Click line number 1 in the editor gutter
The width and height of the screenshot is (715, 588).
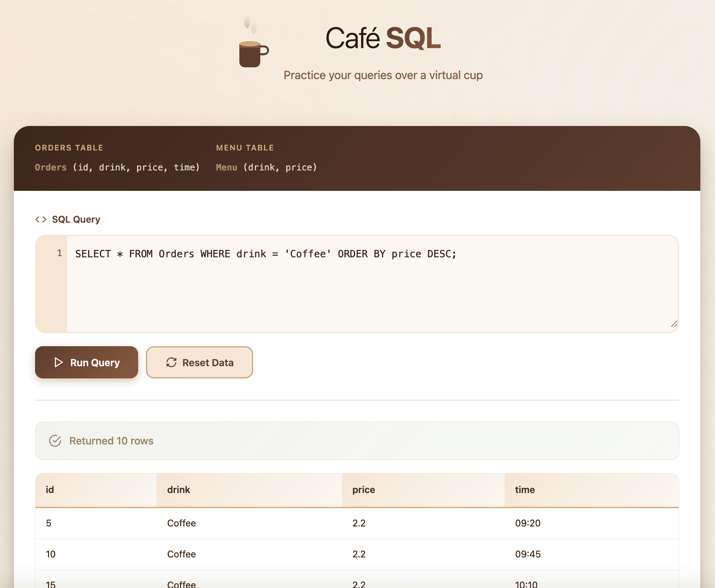[x=60, y=253]
